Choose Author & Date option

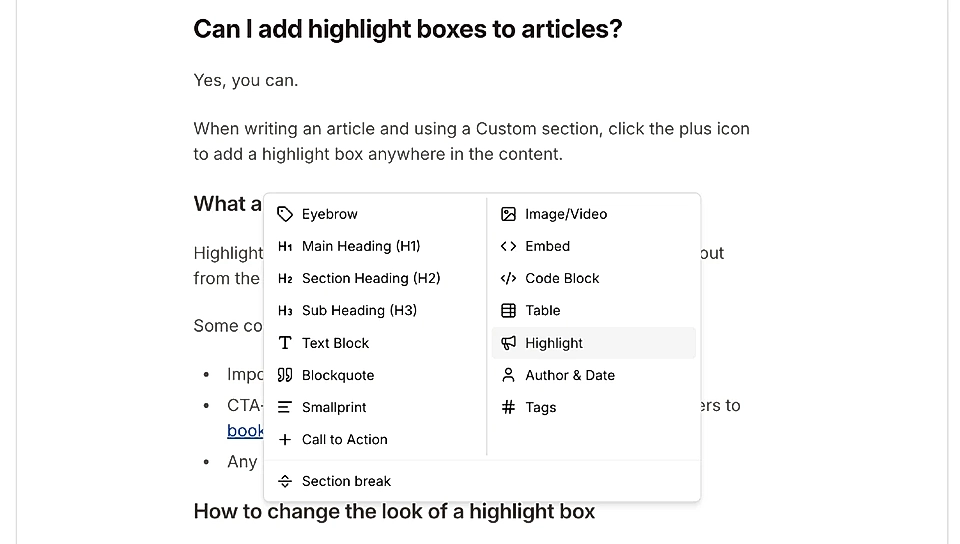click(594, 375)
